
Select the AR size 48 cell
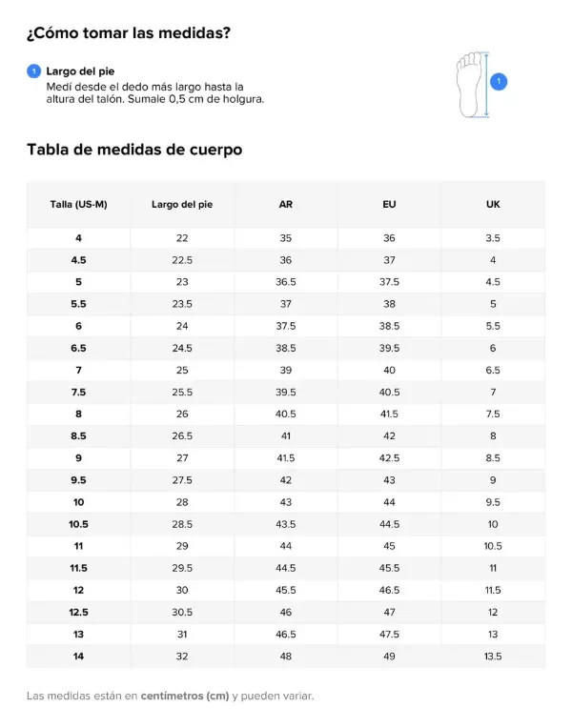(x=286, y=656)
